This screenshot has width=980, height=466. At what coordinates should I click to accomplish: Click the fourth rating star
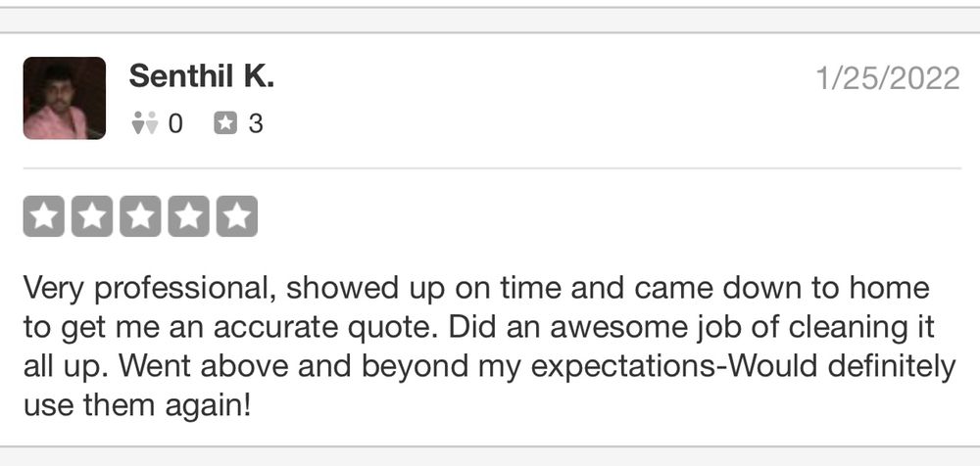tap(189, 216)
